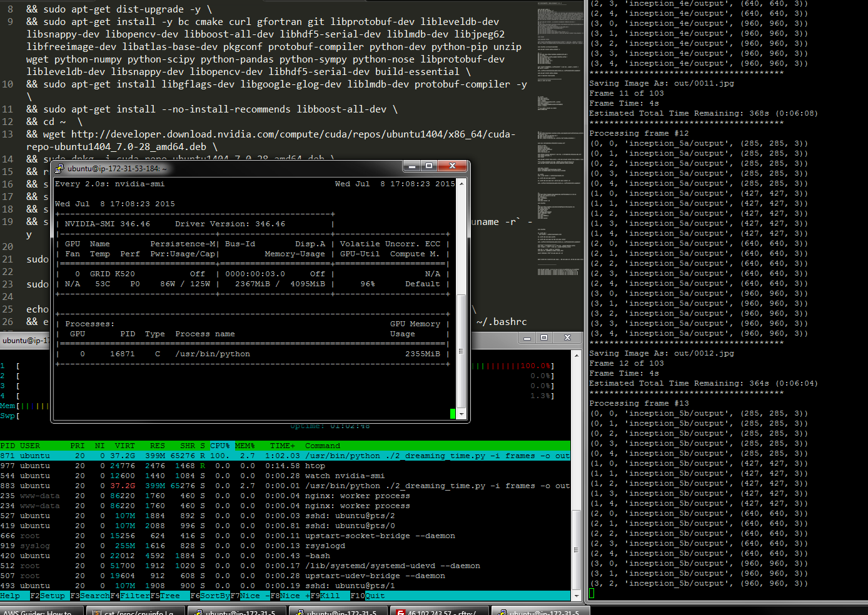Click the htop window scrollbar down arrow
Viewport: 868px width, 615px height.
point(577,596)
